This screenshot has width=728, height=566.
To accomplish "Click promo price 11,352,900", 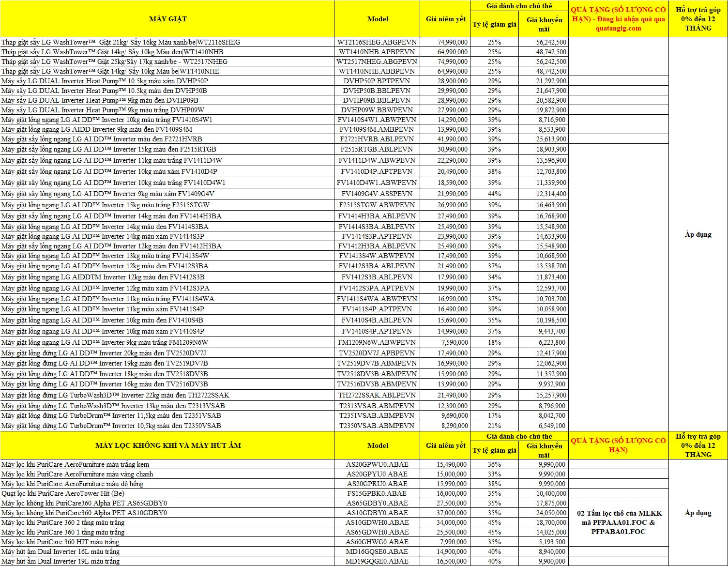I will [543, 374].
